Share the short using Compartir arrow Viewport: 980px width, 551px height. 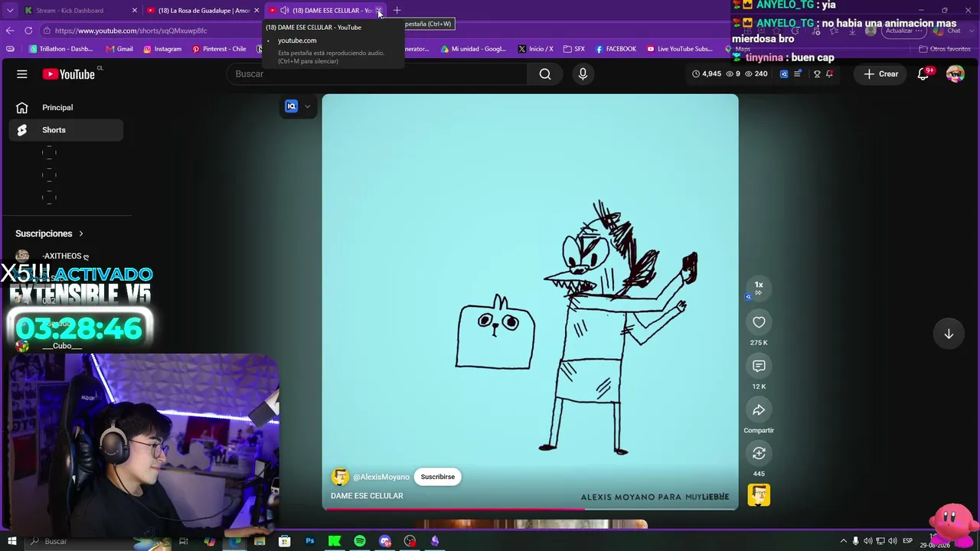[x=759, y=410]
